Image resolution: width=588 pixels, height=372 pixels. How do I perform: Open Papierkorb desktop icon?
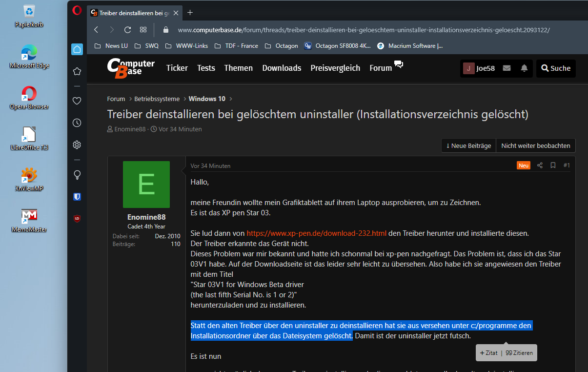pyautogui.click(x=29, y=15)
